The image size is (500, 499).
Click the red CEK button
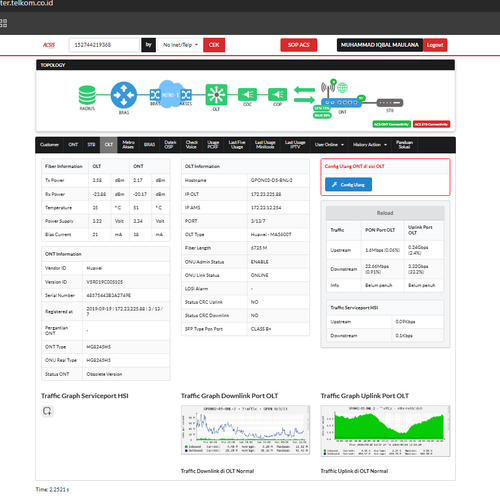(214, 45)
